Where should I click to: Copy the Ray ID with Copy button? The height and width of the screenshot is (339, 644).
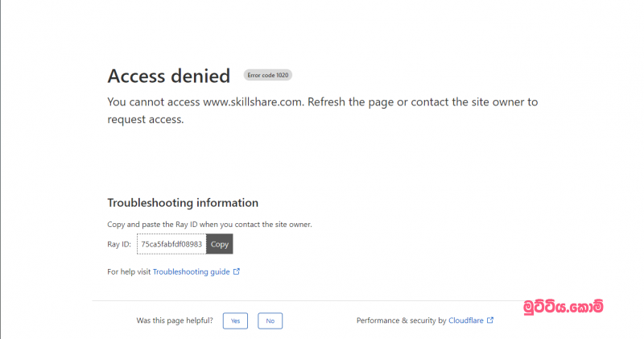(x=220, y=244)
